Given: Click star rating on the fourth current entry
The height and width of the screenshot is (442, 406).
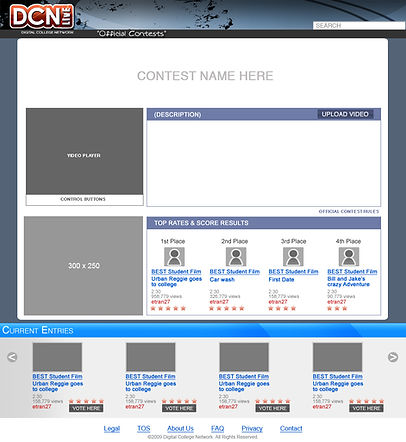Looking at the screenshot, I should coord(366,401).
